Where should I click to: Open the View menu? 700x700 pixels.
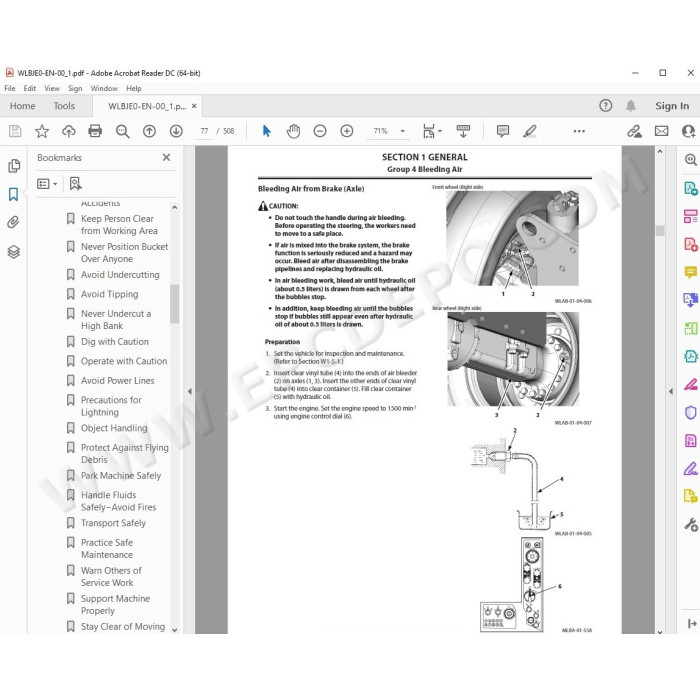(52, 88)
